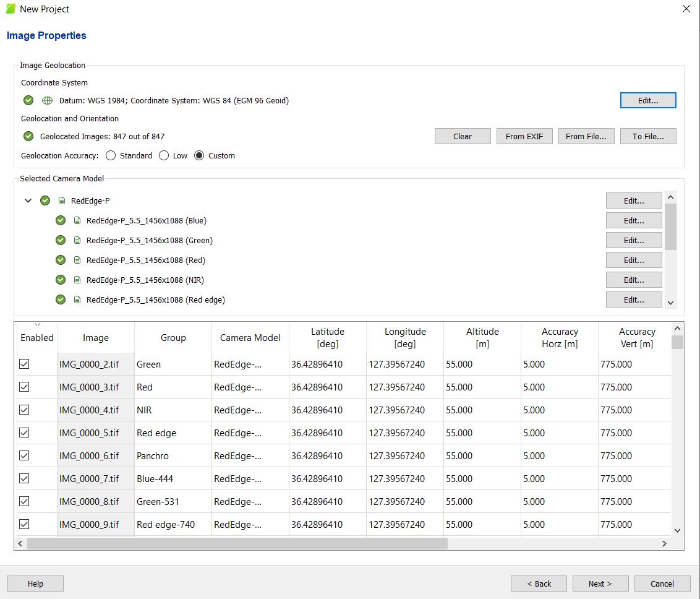Click the Altitude [m] column header
Viewport: 700px width, 599px height.
coord(482,338)
